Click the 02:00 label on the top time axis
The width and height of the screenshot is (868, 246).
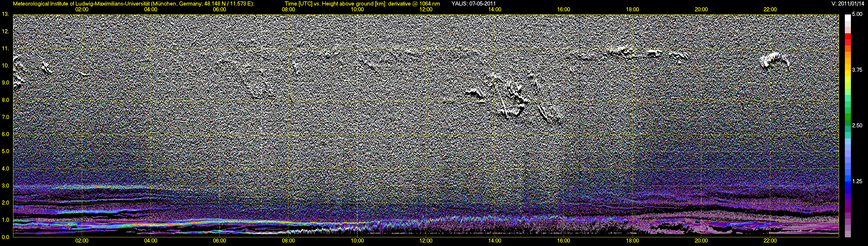[x=82, y=10]
